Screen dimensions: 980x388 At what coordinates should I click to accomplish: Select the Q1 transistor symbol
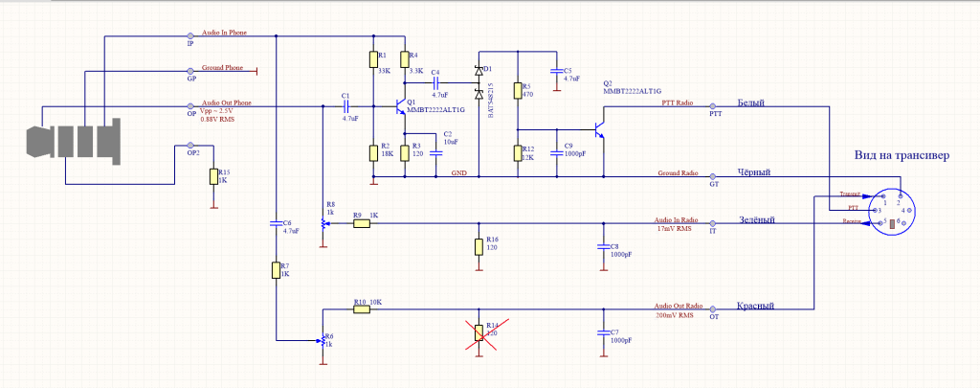(x=400, y=106)
